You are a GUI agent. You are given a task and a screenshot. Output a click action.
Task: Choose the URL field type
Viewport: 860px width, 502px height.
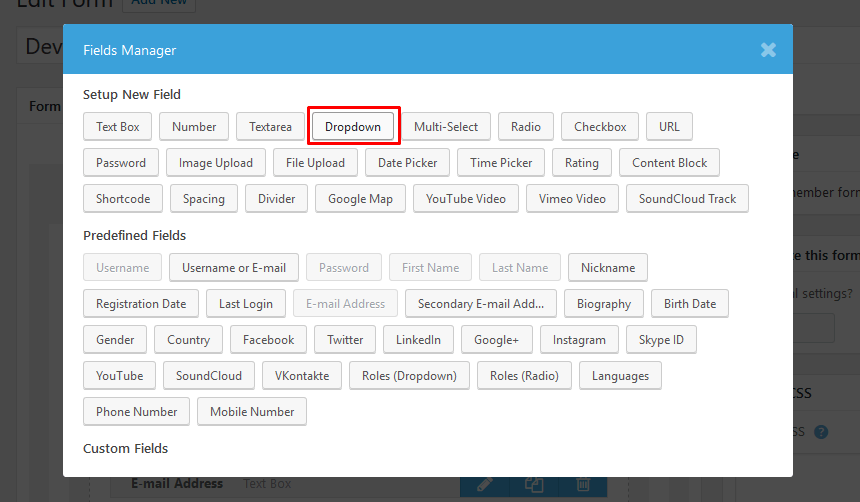click(x=669, y=127)
